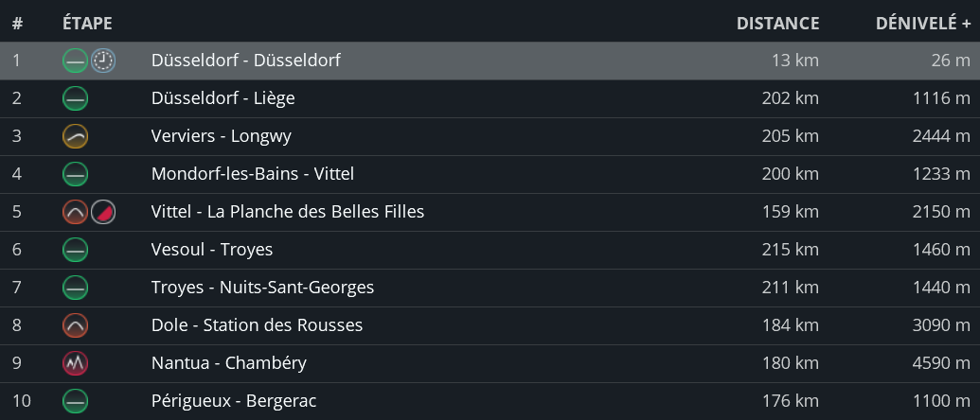Sort by the DISTANCE column header

click(x=777, y=24)
